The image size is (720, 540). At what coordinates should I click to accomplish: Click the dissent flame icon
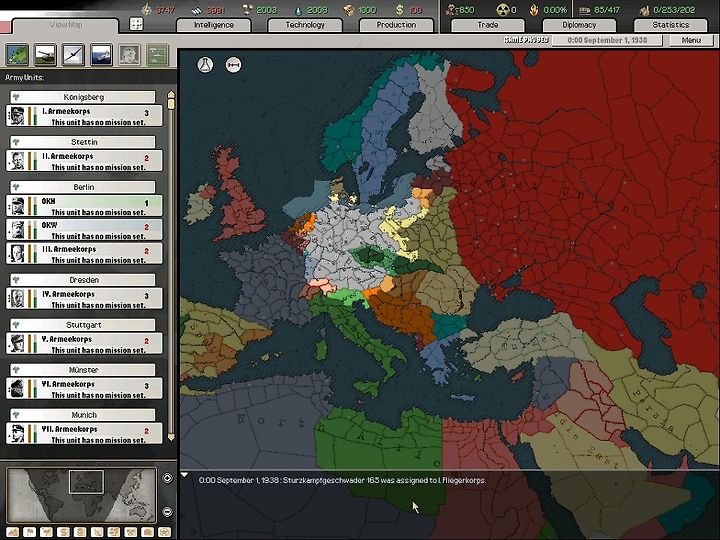tap(534, 9)
